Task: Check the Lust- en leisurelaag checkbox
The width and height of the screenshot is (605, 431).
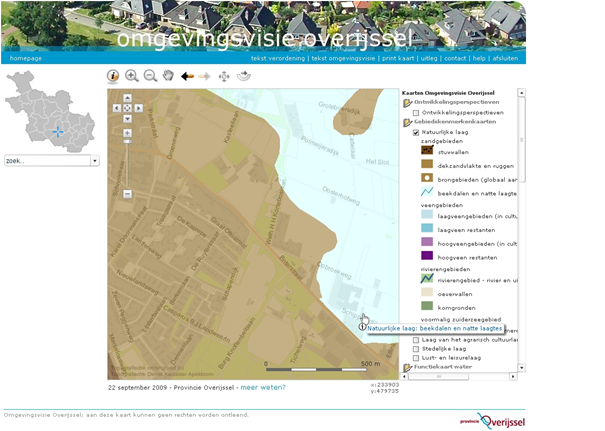Action: pyautogui.click(x=416, y=358)
